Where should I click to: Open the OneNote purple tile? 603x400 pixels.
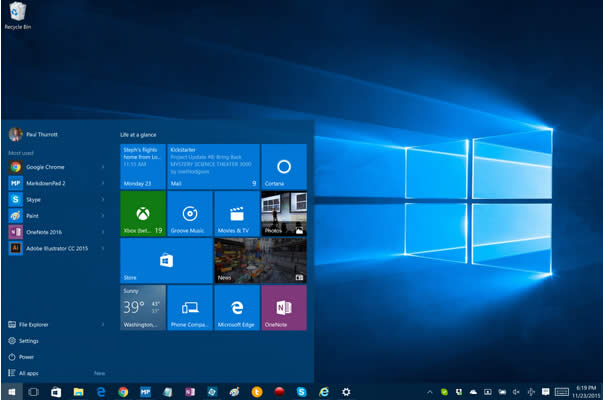point(283,308)
